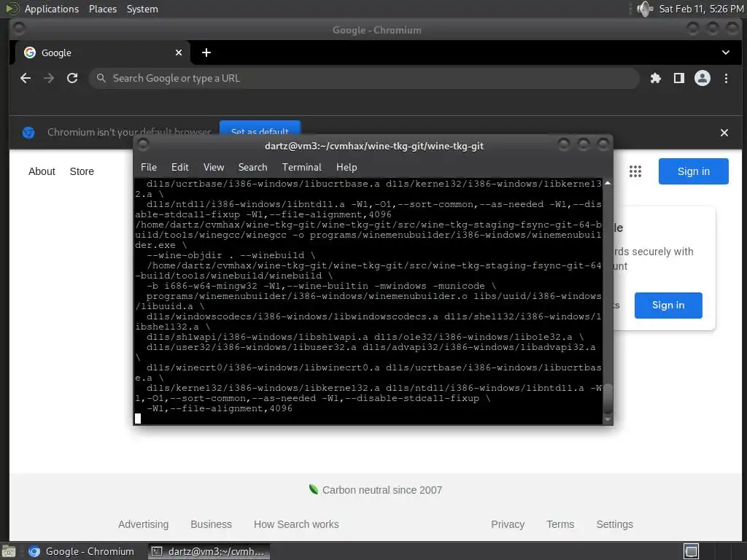
Task: Go back using Chromium's back arrow
Action: [26, 78]
